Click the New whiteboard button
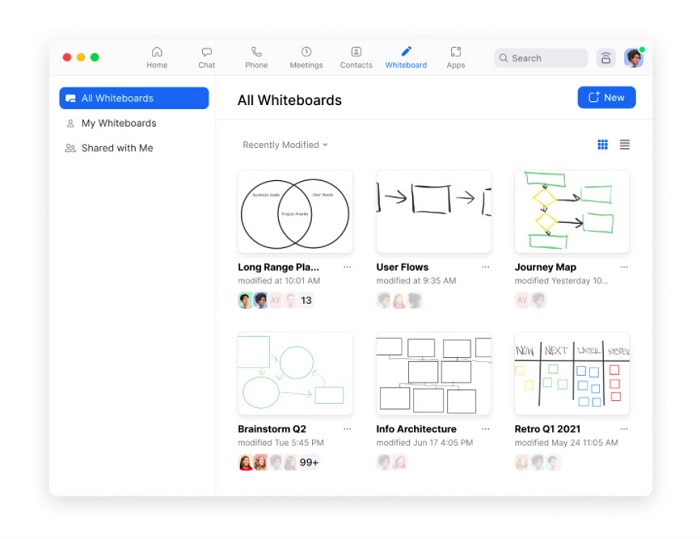The width and height of the screenshot is (700, 539). (606, 97)
